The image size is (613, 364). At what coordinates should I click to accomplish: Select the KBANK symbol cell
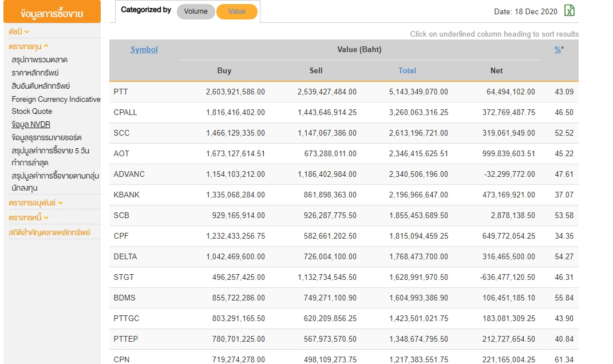click(x=126, y=195)
